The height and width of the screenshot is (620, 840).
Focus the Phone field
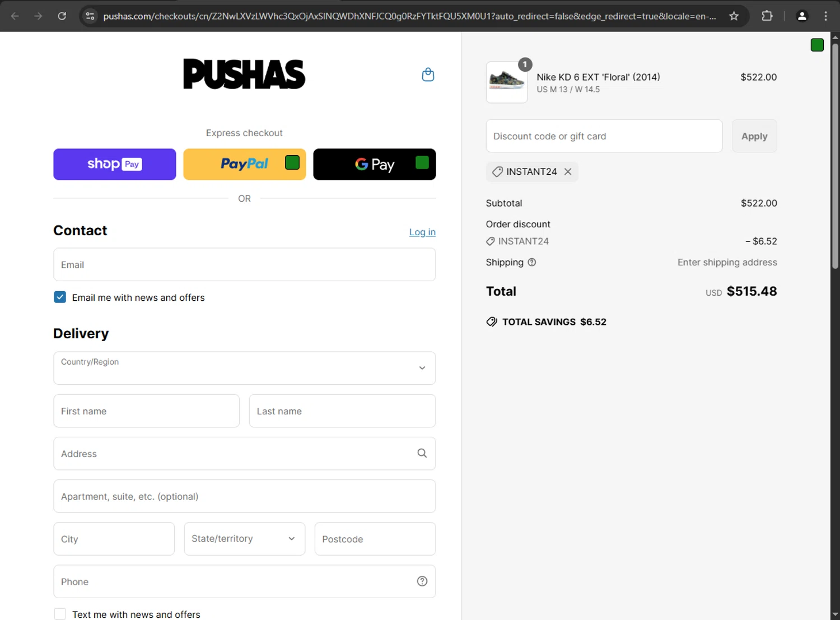245,581
